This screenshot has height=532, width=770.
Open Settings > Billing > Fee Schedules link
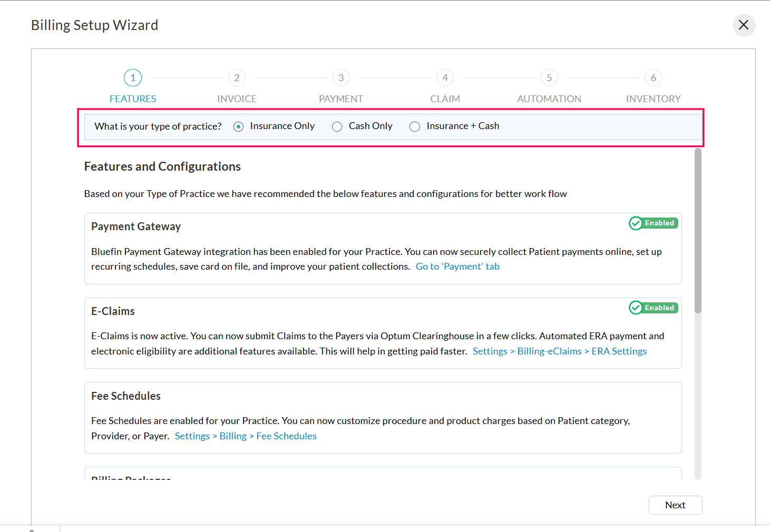point(246,436)
